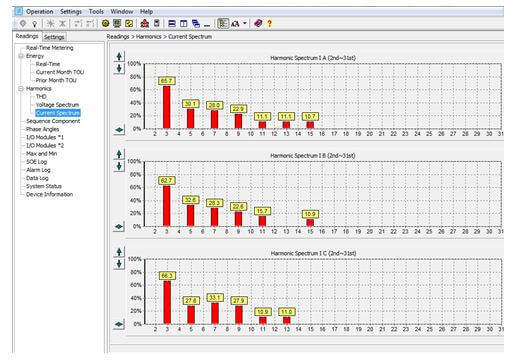Open Phase Angles readings
The height and width of the screenshot is (364, 518).
pos(43,129)
